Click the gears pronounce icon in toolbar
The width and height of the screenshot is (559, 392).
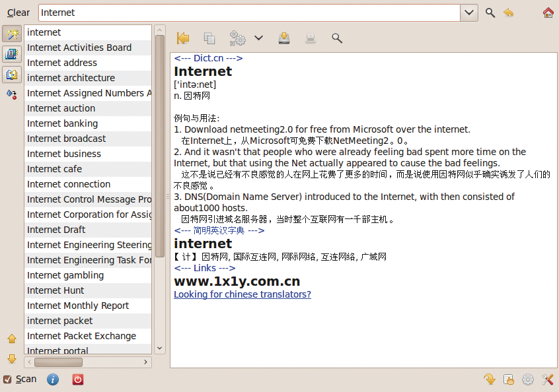(237, 38)
